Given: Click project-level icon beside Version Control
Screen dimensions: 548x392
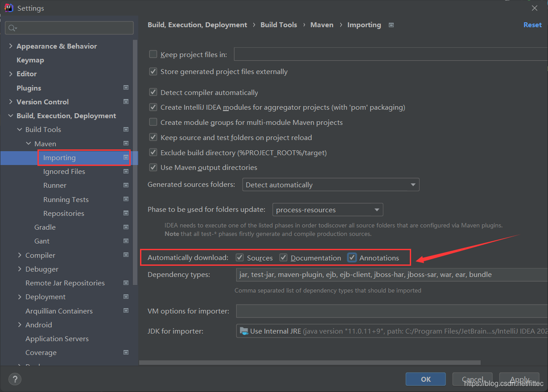Looking at the screenshot, I should coord(126,102).
